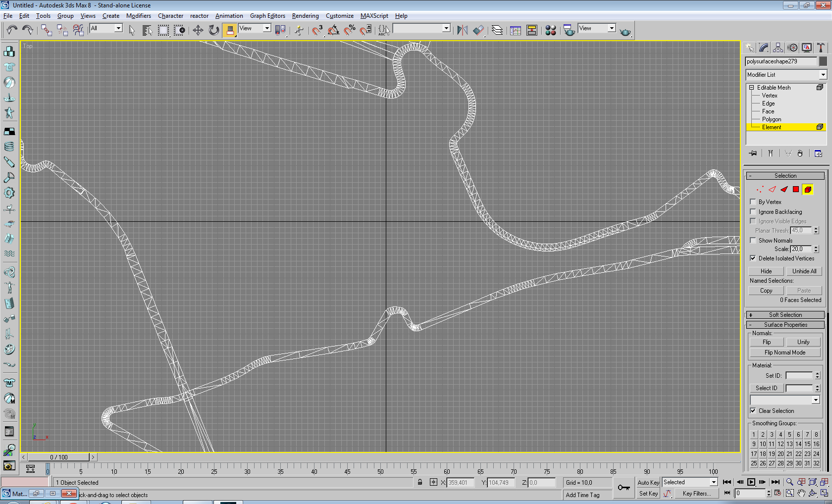This screenshot has height=504, width=832.
Task: Open the empty Named Selection Sets dropdown
Action: click(421, 28)
